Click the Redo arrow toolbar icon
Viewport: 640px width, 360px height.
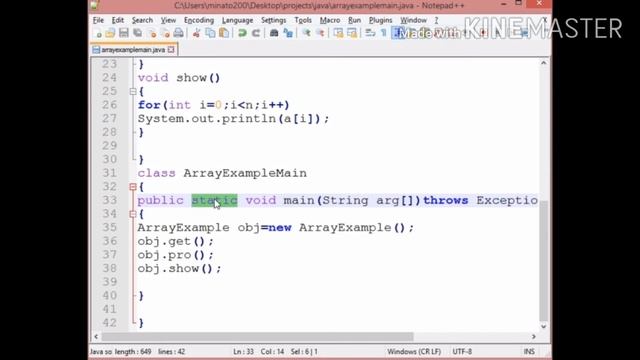pos(256,33)
